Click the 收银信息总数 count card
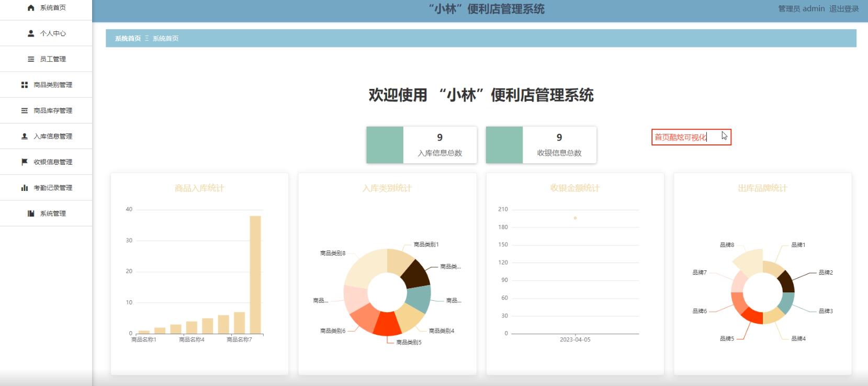 pyautogui.click(x=541, y=145)
